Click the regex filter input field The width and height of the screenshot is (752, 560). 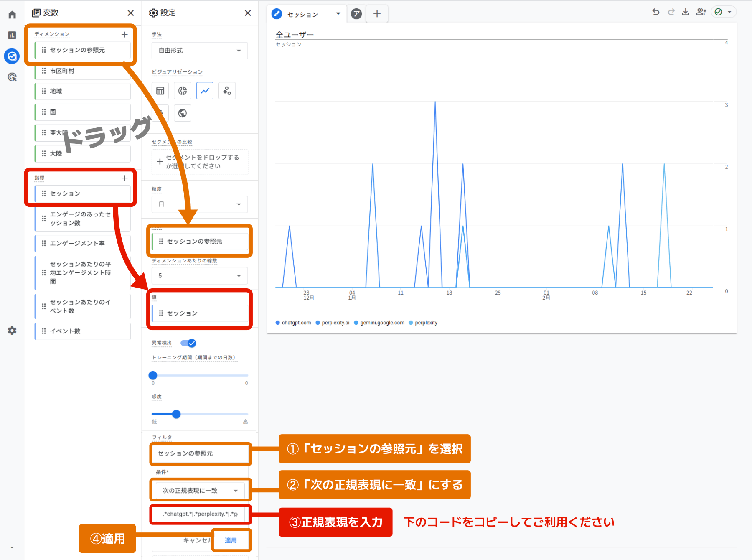(x=200, y=514)
